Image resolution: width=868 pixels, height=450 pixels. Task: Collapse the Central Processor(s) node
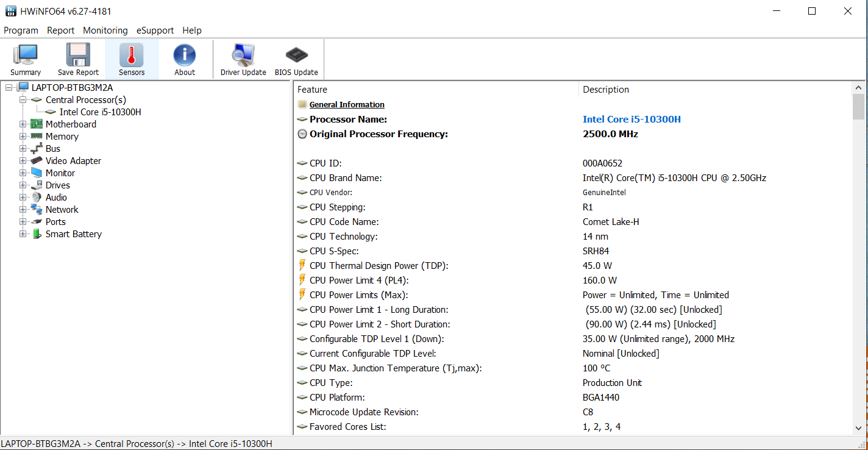(x=23, y=100)
